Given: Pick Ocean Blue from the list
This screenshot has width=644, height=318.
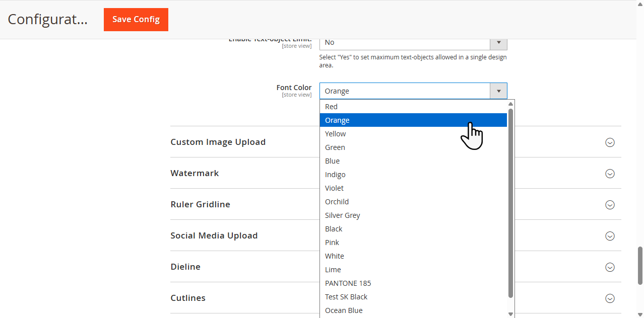Looking at the screenshot, I should (x=344, y=310).
